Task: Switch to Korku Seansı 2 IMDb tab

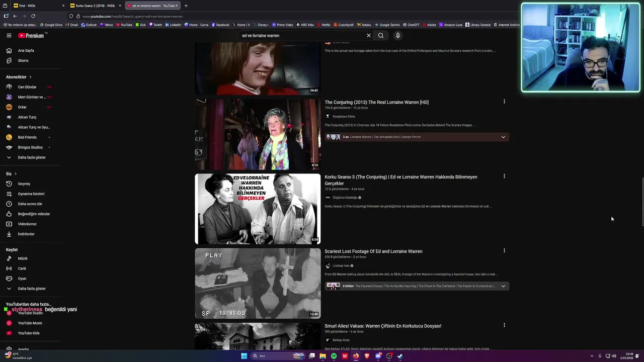Action: pyautogui.click(x=95, y=6)
